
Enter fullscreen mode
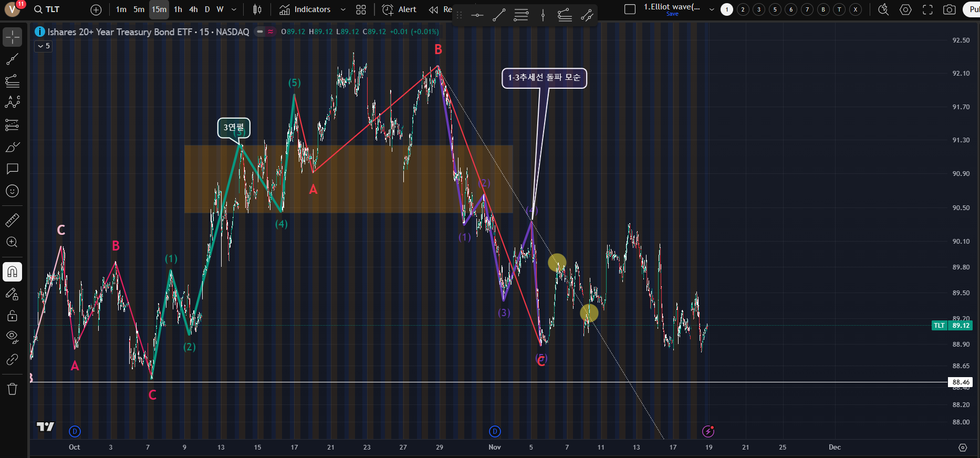tap(927, 9)
